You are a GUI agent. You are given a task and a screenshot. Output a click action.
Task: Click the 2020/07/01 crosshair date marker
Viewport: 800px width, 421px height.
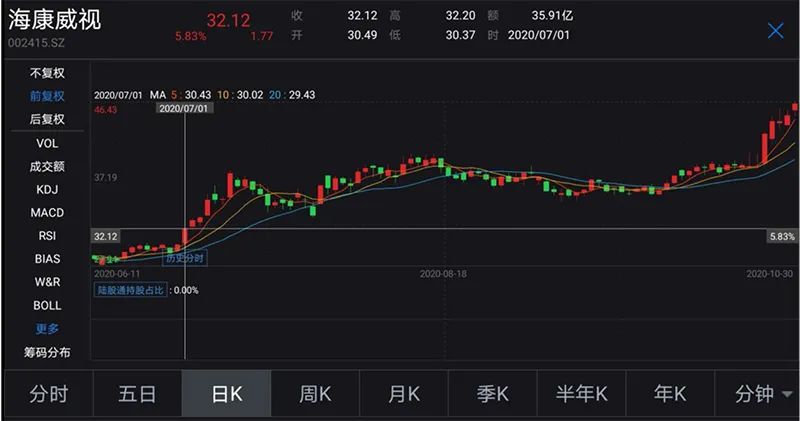coord(184,108)
